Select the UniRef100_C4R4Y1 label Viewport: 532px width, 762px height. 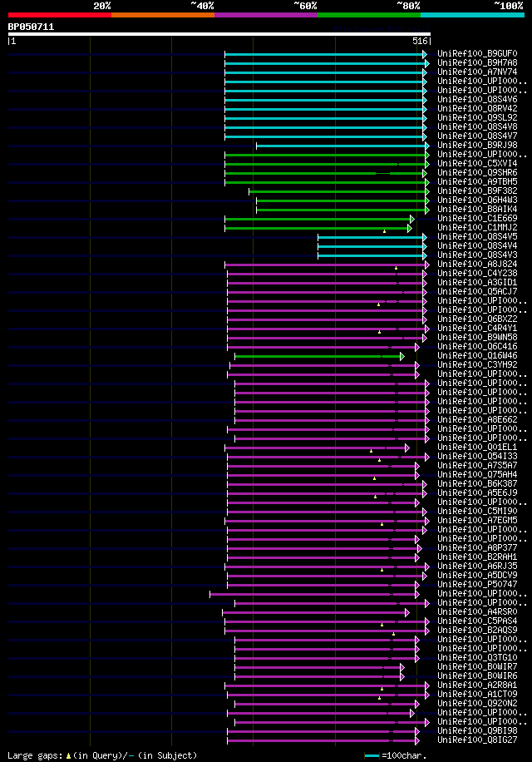(477, 328)
